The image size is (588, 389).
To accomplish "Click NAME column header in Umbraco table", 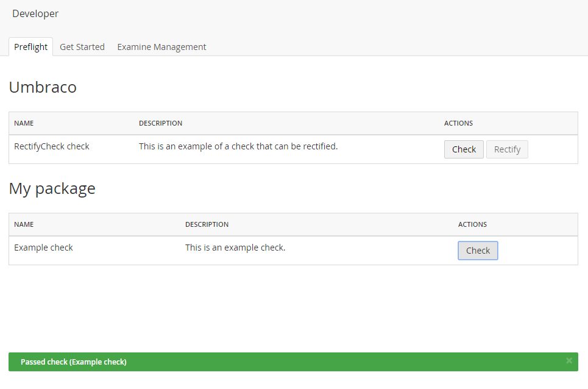I will pos(24,123).
